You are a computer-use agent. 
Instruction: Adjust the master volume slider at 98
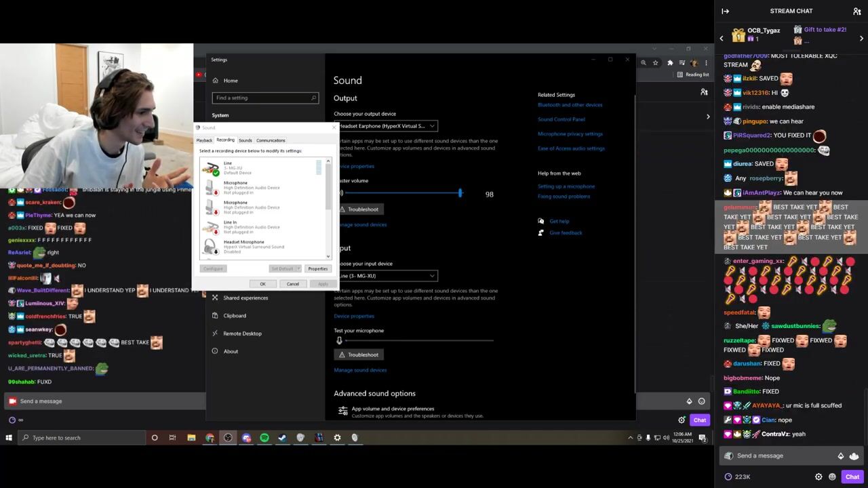(x=460, y=194)
